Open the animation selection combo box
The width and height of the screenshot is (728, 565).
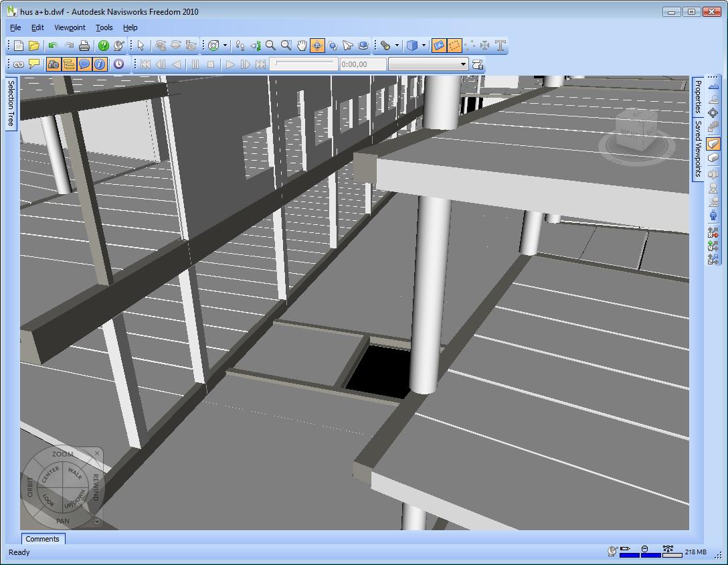[428, 64]
